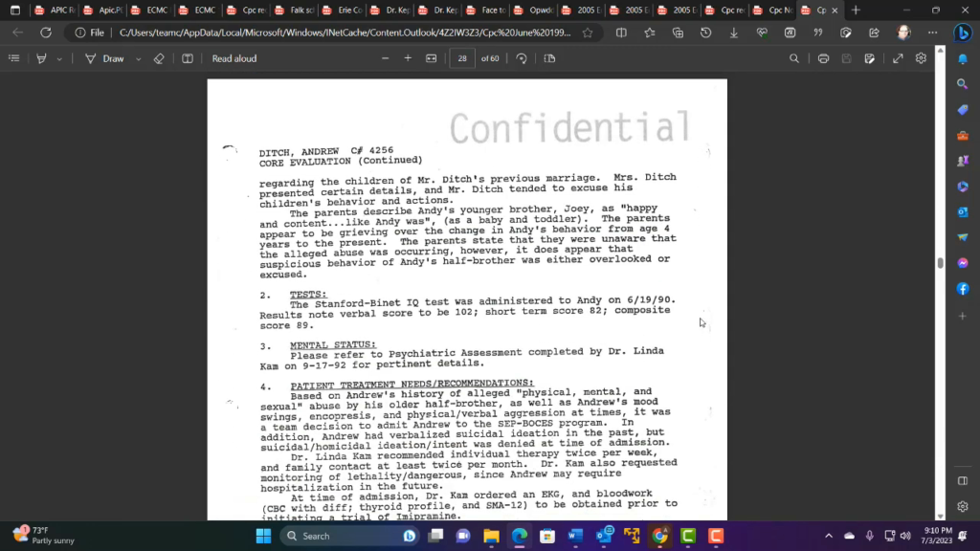Viewport: 980px width, 551px height.
Task: Open sidebar Search
Action: pyautogui.click(x=963, y=84)
